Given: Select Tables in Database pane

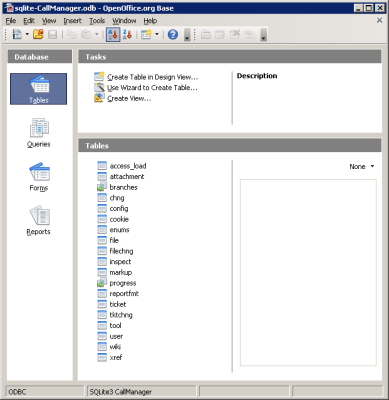Looking at the screenshot, I should [x=39, y=89].
